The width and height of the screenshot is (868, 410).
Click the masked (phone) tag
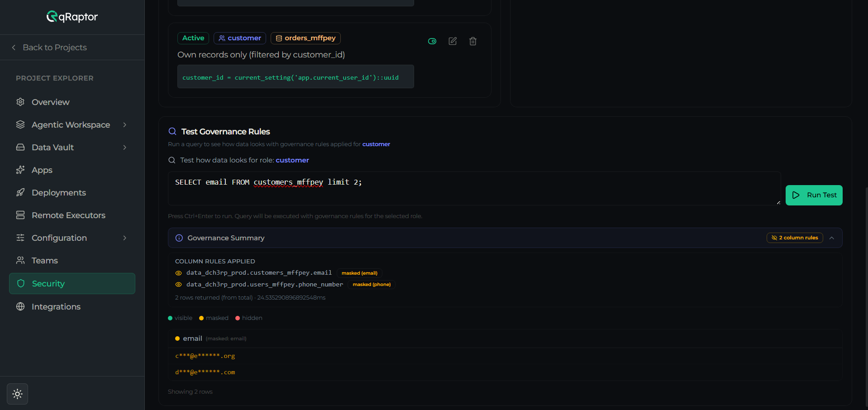[x=372, y=285]
